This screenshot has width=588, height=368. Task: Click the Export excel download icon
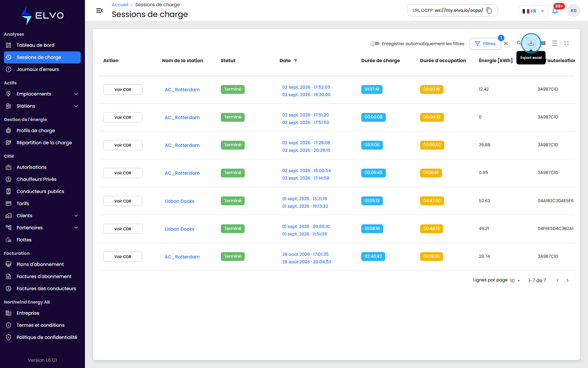tap(531, 43)
